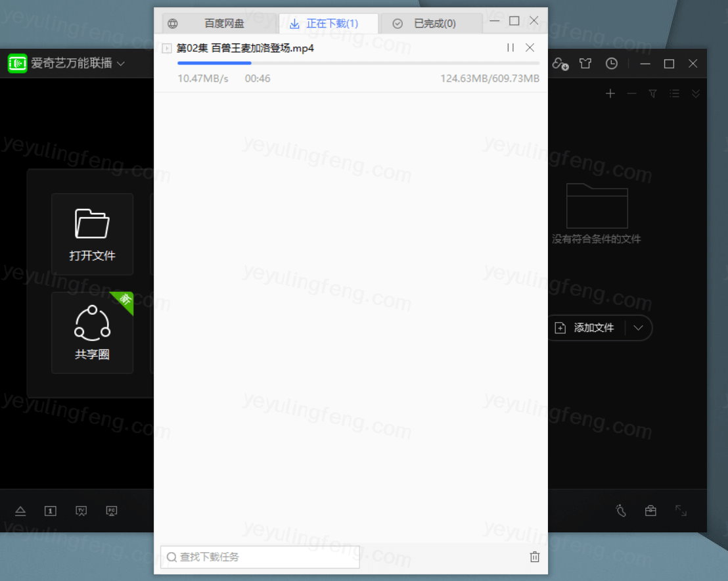Click the touch gesture icon bottom right

click(621, 511)
